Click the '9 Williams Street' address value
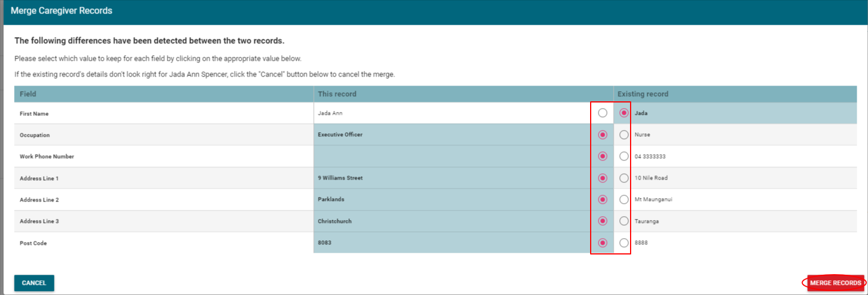Image resolution: width=868 pixels, height=295 pixels. coord(340,178)
